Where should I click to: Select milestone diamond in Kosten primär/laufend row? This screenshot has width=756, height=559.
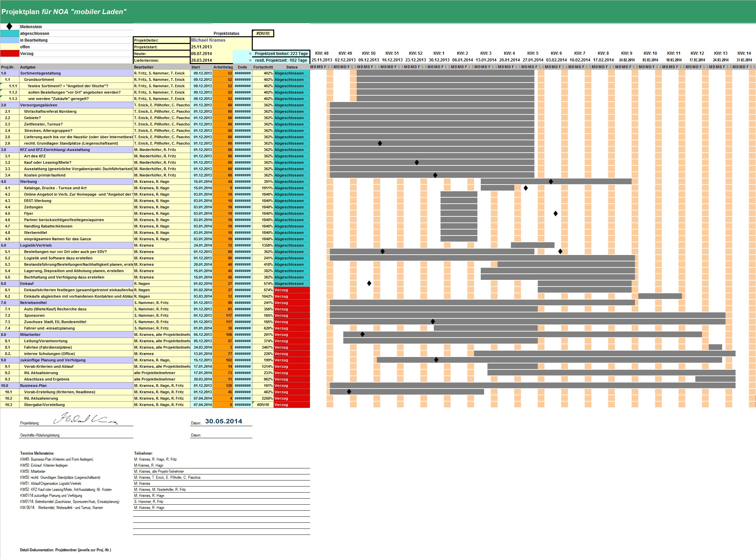(x=435, y=175)
